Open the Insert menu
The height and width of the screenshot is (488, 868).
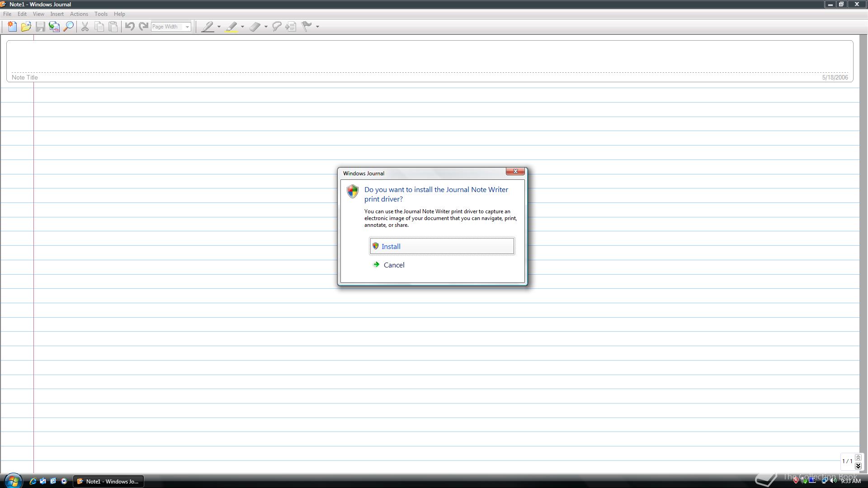[57, 14]
